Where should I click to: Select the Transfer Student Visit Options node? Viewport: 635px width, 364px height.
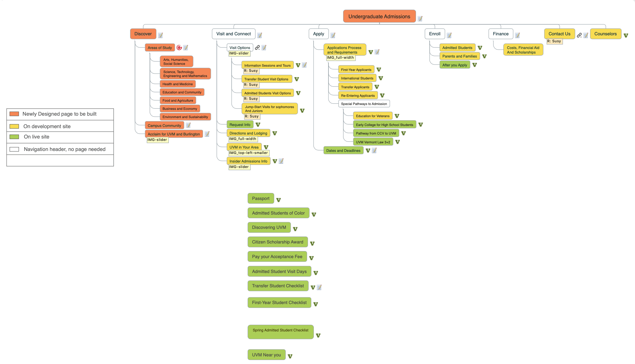pos(266,79)
